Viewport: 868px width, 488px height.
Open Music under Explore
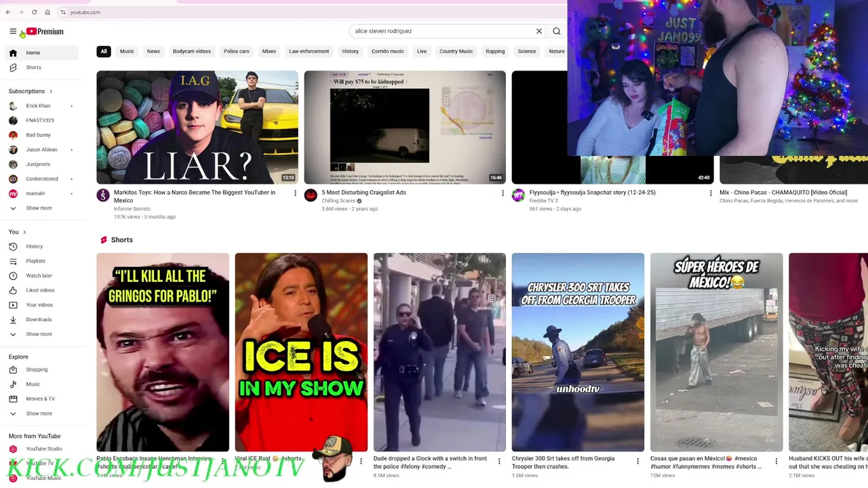41,384
